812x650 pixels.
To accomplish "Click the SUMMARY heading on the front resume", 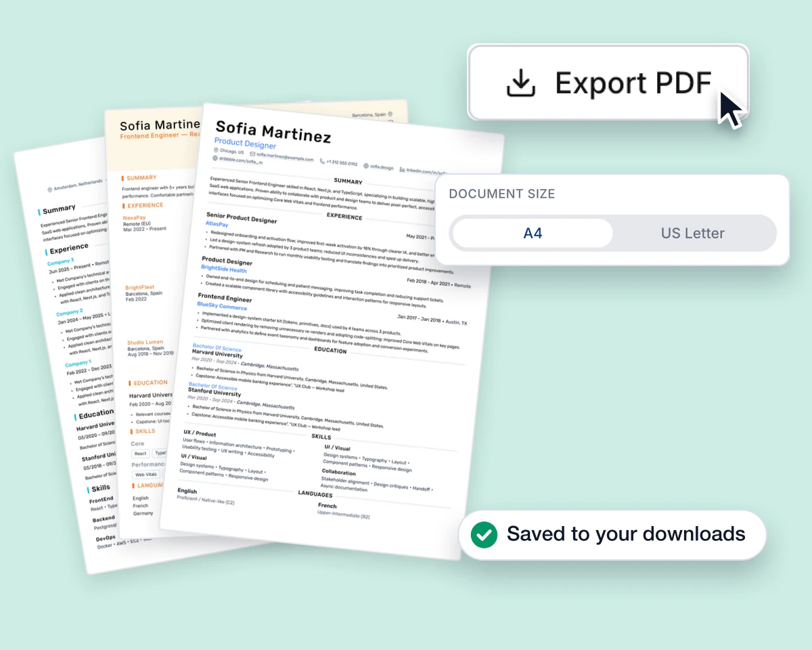I will [348, 181].
